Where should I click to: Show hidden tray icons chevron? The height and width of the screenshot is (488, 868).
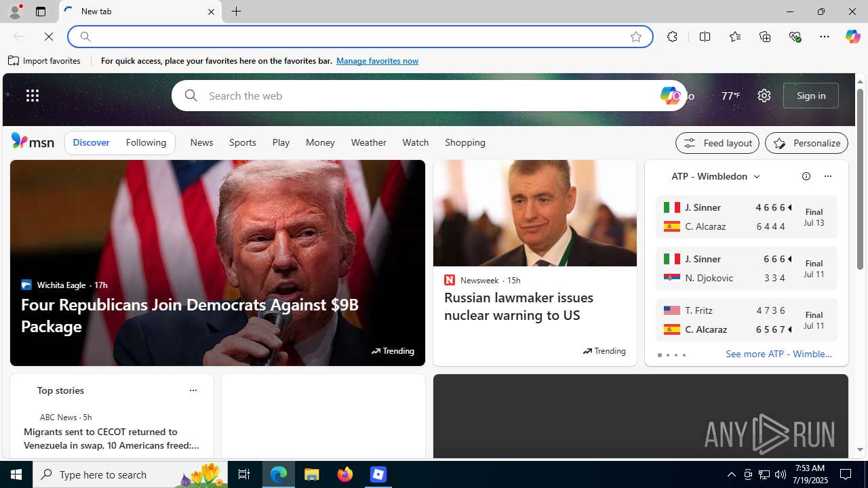[731, 474]
